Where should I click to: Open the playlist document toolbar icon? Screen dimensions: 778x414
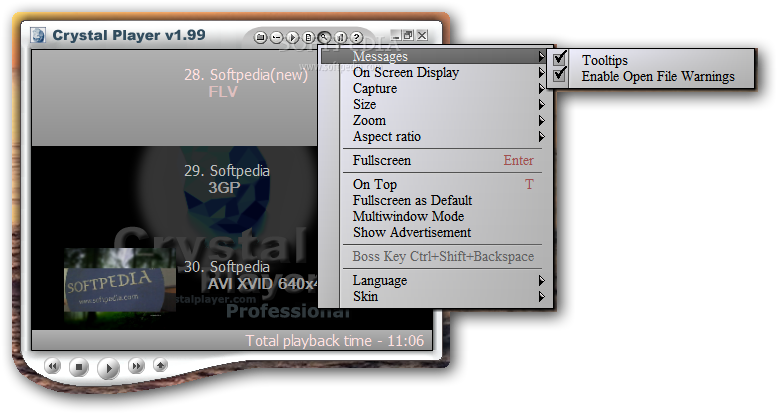coord(308,37)
